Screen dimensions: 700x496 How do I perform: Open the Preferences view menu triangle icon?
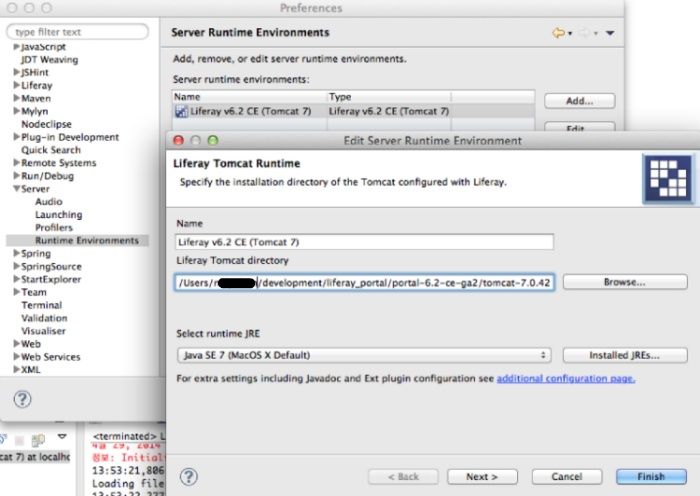click(x=610, y=33)
